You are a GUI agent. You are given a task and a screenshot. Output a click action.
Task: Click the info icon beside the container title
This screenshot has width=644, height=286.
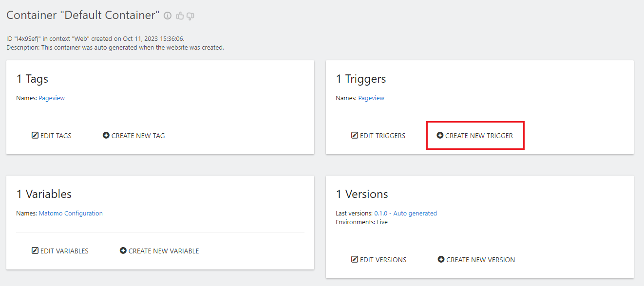pos(168,16)
